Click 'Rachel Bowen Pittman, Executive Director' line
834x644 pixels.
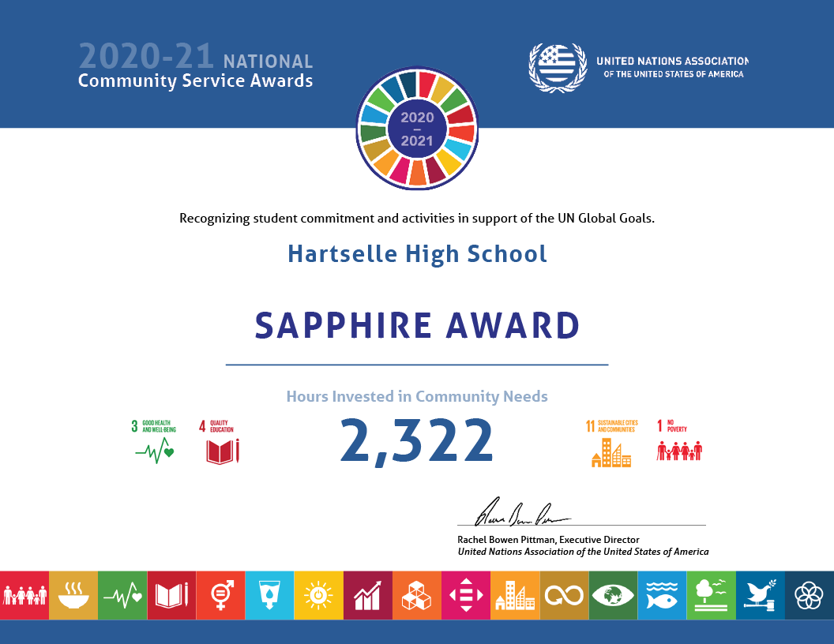[548, 539]
